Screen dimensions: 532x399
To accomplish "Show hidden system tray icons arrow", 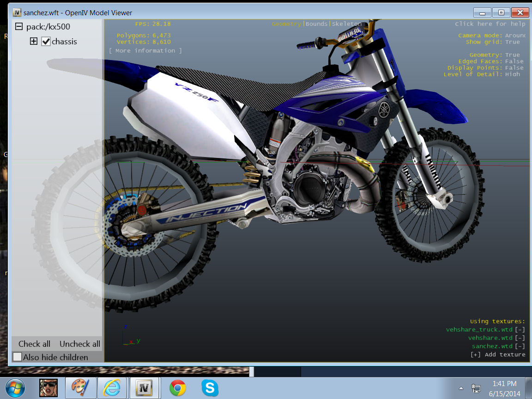I will coord(461,388).
